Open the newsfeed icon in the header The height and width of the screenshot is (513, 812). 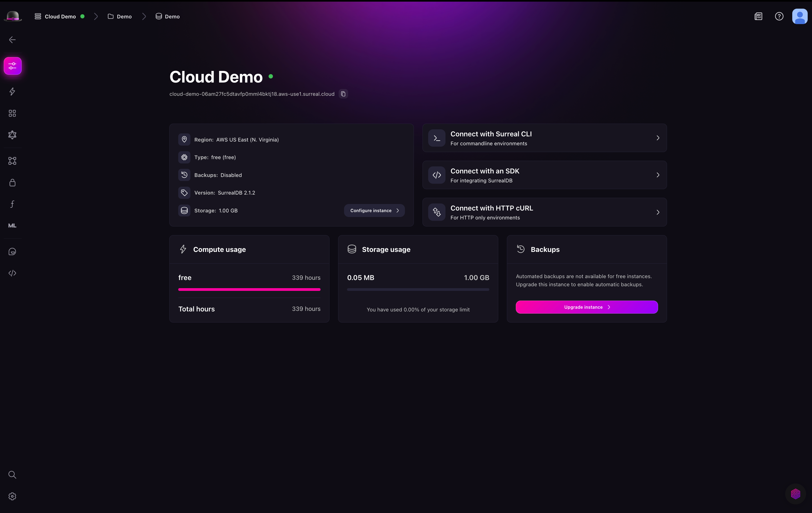coord(759,16)
